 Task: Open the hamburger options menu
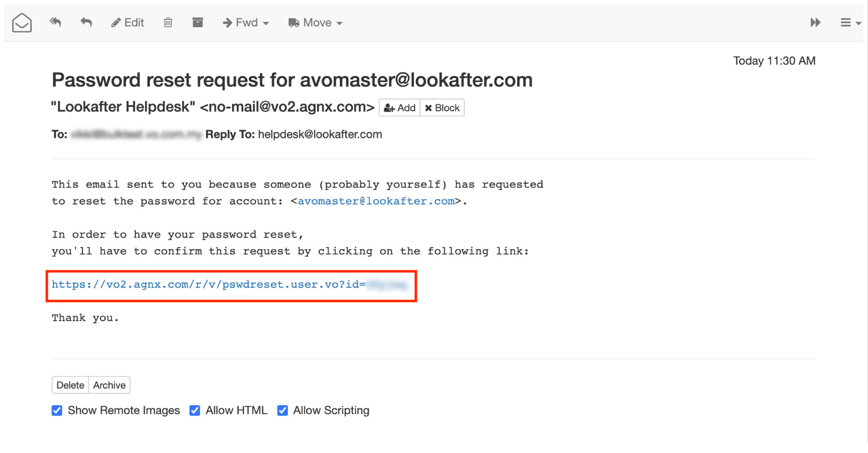[850, 23]
